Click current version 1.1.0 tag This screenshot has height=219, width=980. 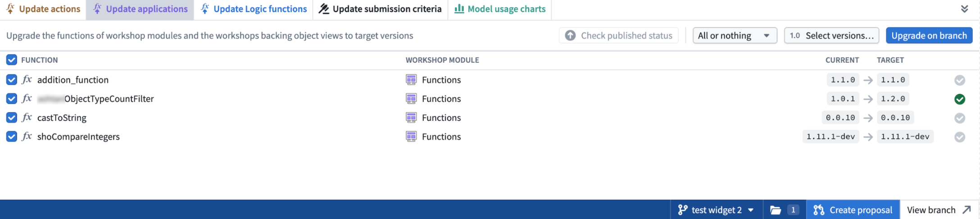tap(843, 80)
